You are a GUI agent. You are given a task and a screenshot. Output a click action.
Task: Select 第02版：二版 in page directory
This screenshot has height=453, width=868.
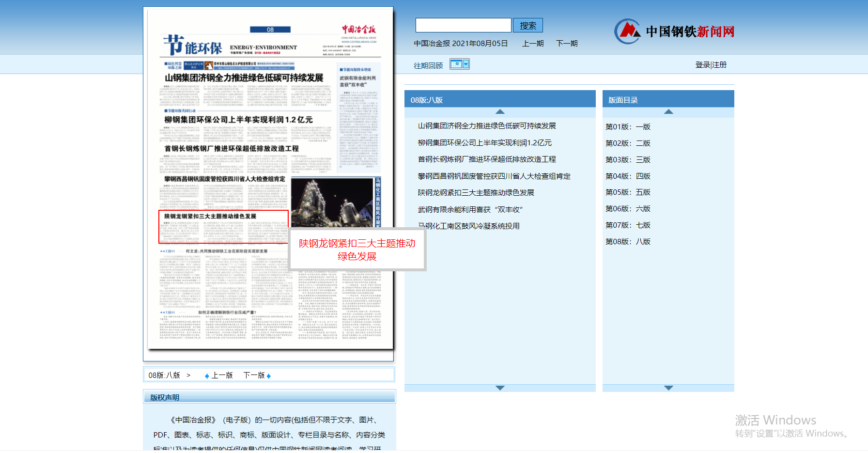pos(628,143)
